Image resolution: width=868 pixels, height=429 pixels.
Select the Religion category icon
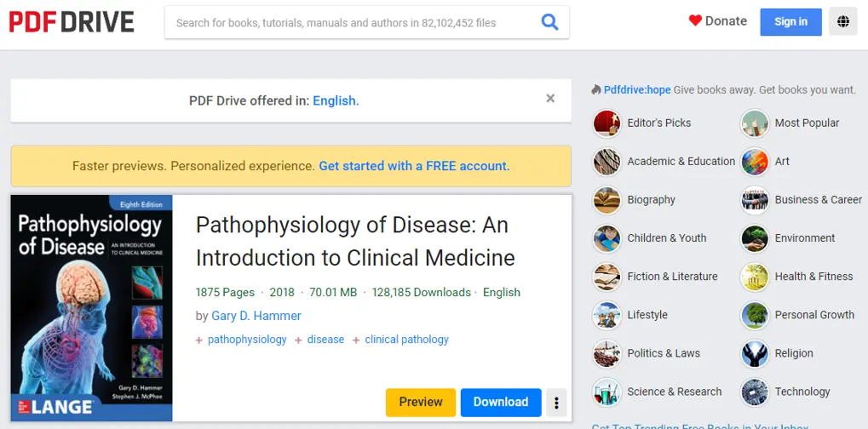click(x=755, y=354)
